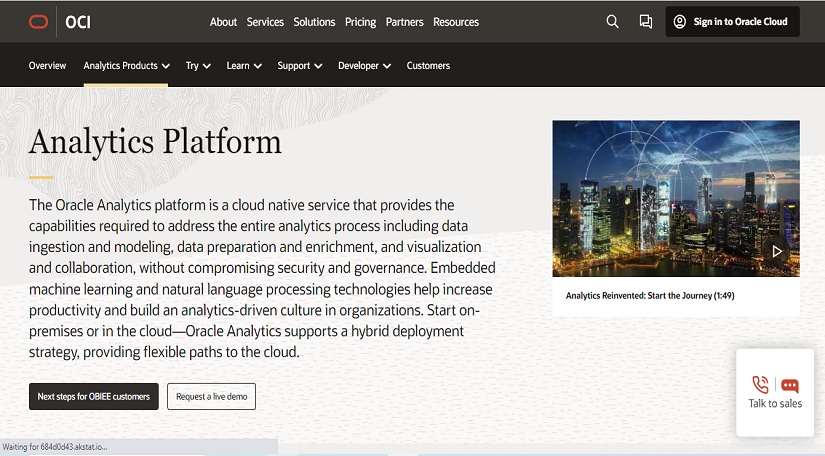Viewport: 825px width, 456px height.
Task: Open the OCI home link
Action: point(78,22)
